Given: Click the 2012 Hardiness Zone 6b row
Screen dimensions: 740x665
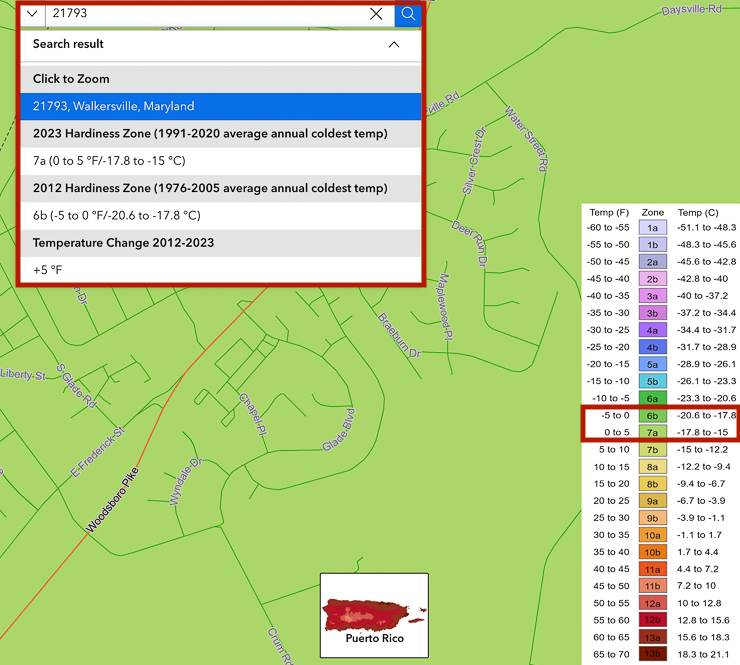Looking at the screenshot, I should (x=220, y=215).
